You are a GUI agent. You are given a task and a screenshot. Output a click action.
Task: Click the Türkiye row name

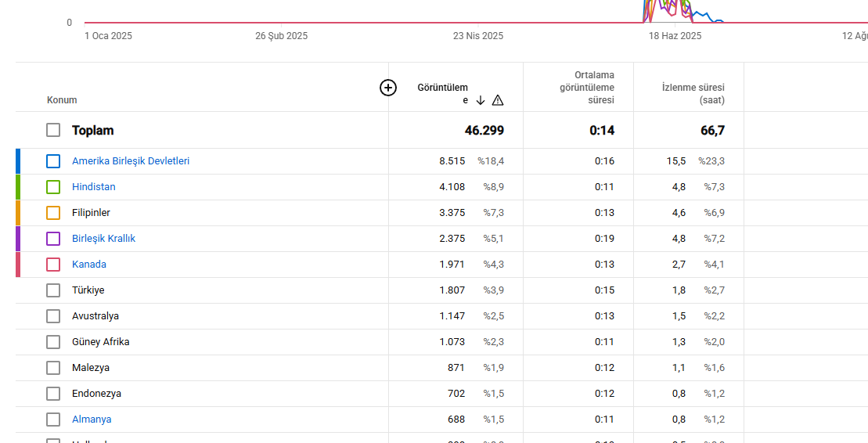coord(88,290)
